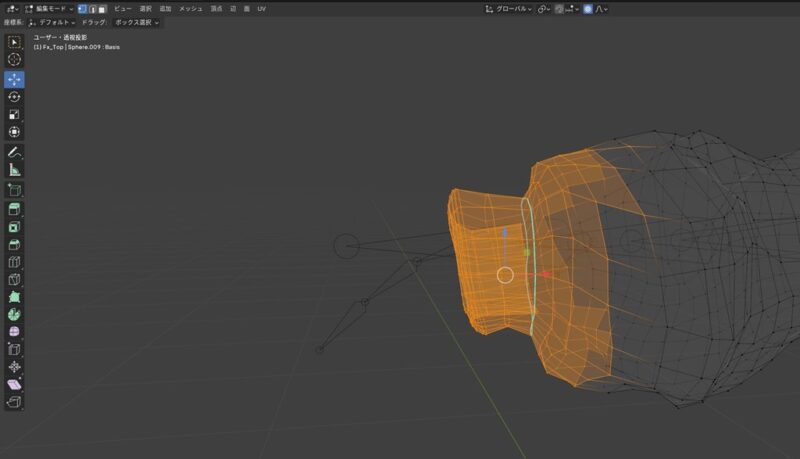Choose the Scale tool
This screenshot has width=800, height=459.
pos(14,114)
